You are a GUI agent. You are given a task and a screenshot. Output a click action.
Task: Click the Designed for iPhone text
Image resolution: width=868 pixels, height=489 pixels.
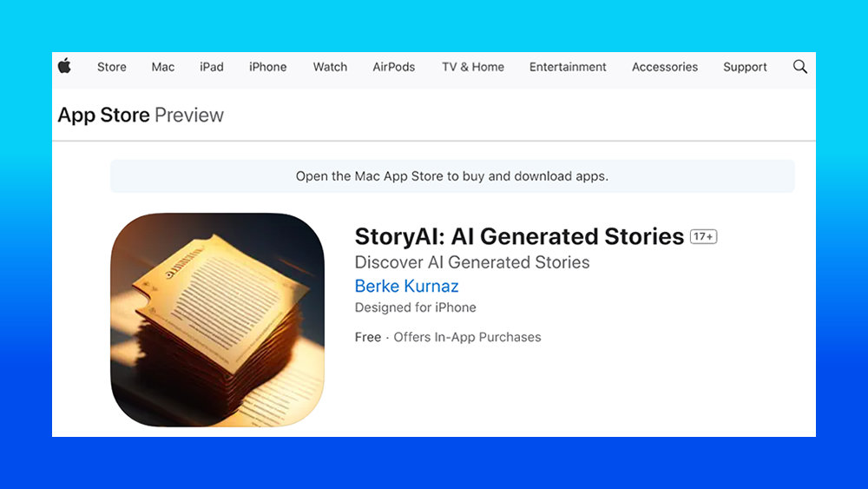click(415, 307)
